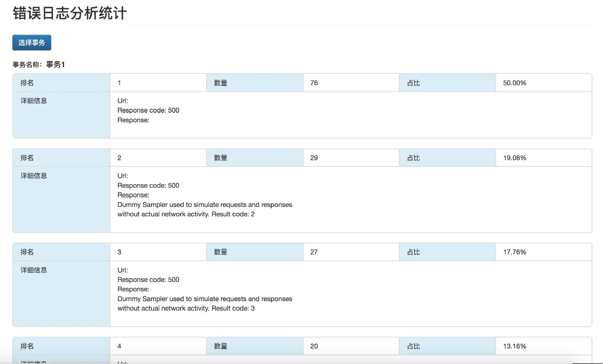Click 详细信息 header in first table
603x364 pixels.
(34, 101)
